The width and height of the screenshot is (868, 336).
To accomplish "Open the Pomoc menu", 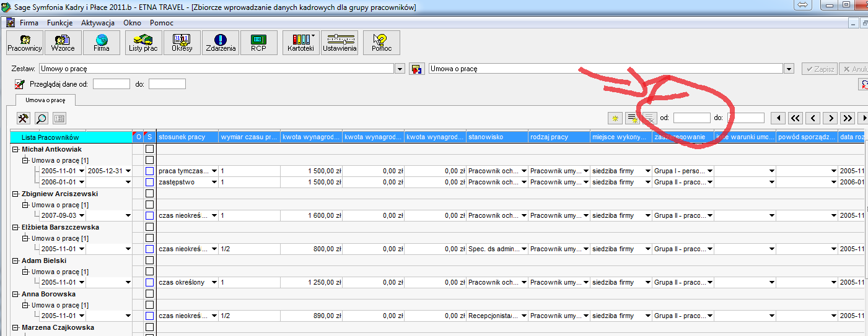I will tap(162, 23).
